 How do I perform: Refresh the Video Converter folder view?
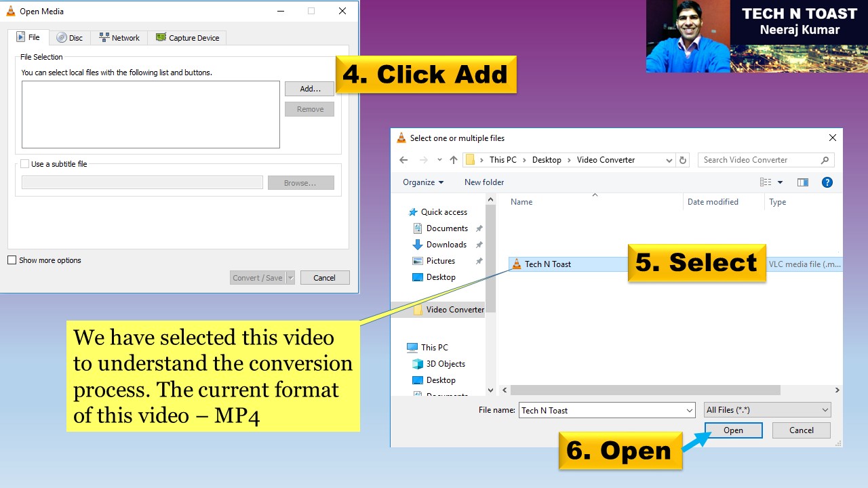(683, 160)
